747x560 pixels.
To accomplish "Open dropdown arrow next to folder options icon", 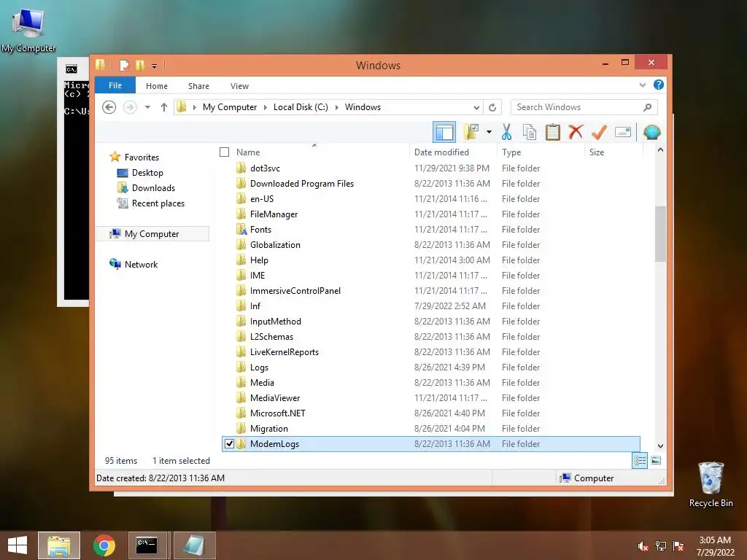I will tap(489, 132).
